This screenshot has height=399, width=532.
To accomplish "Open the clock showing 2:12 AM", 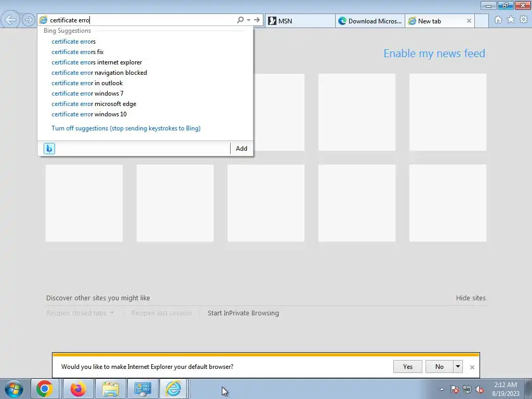I will point(506,389).
